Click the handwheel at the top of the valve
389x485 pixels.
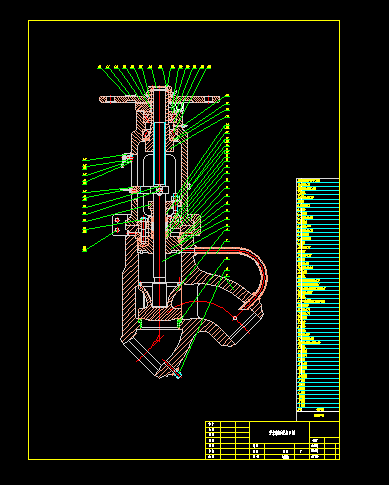click(159, 99)
